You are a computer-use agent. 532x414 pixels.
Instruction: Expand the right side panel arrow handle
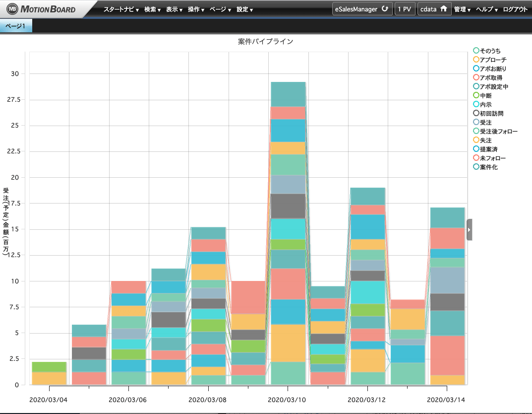pos(469,229)
